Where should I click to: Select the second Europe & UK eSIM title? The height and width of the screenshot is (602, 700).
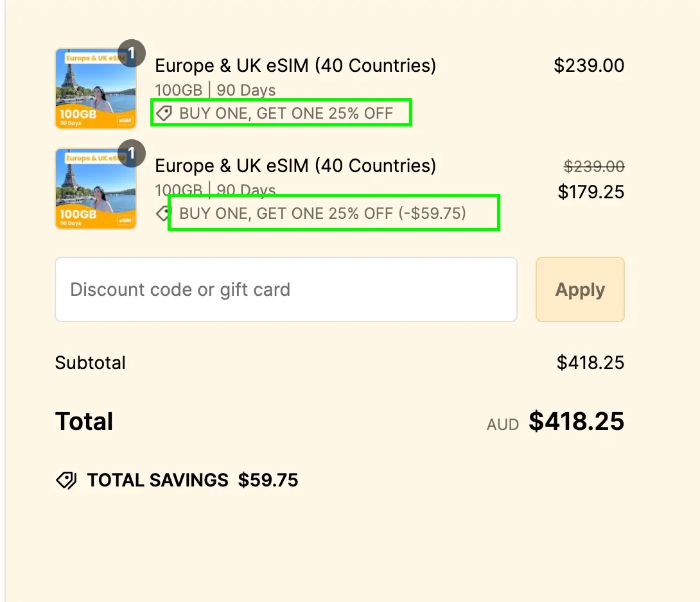coord(295,166)
